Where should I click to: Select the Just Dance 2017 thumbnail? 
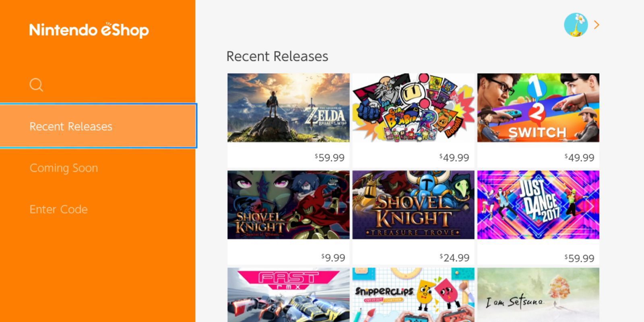coord(538,205)
